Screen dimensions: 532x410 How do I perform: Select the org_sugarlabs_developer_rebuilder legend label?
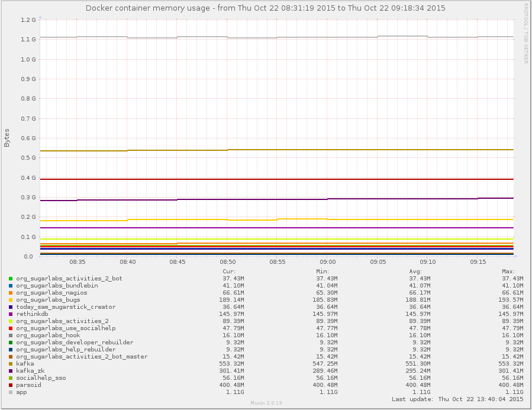pyautogui.click(x=75, y=343)
